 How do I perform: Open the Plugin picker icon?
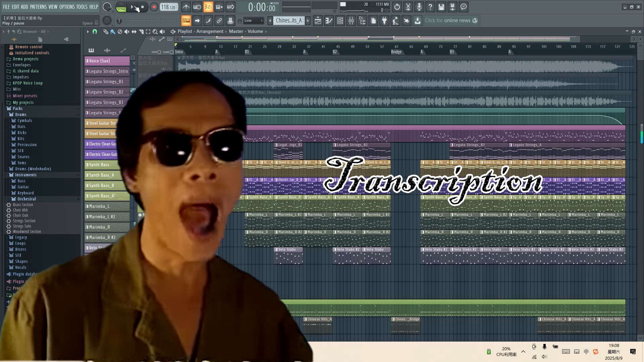click(x=384, y=21)
